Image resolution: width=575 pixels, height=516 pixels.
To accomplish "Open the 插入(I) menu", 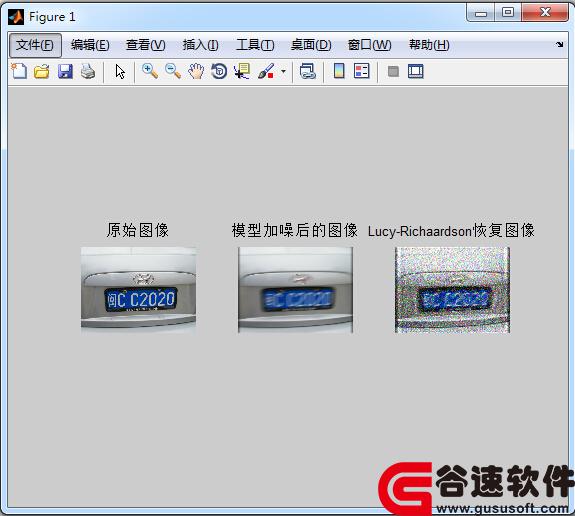I will pos(201,45).
